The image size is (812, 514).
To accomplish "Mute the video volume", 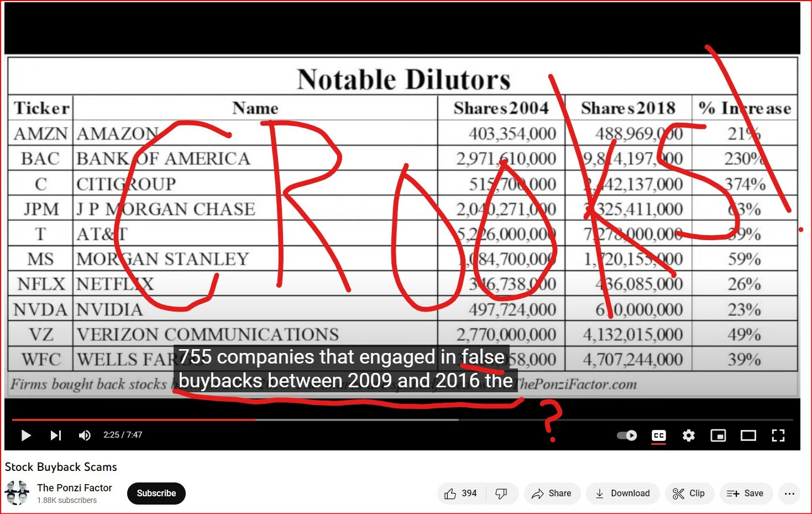I will [x=85, y=435].
